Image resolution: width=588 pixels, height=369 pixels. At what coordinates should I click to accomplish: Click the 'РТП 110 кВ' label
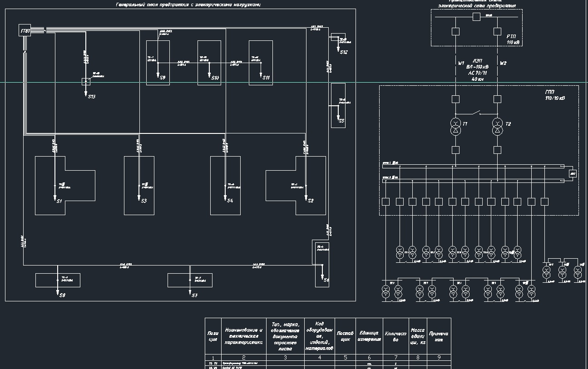point(514,39)
